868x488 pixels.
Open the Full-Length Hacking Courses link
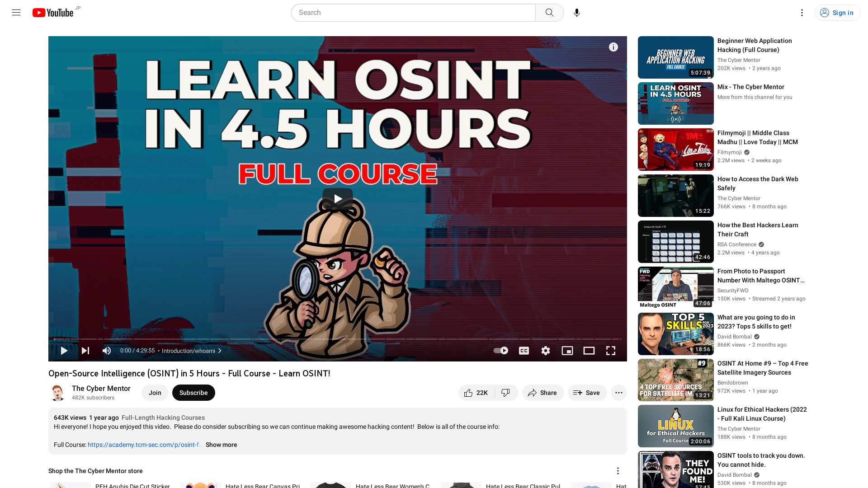[x=163, y=418]
